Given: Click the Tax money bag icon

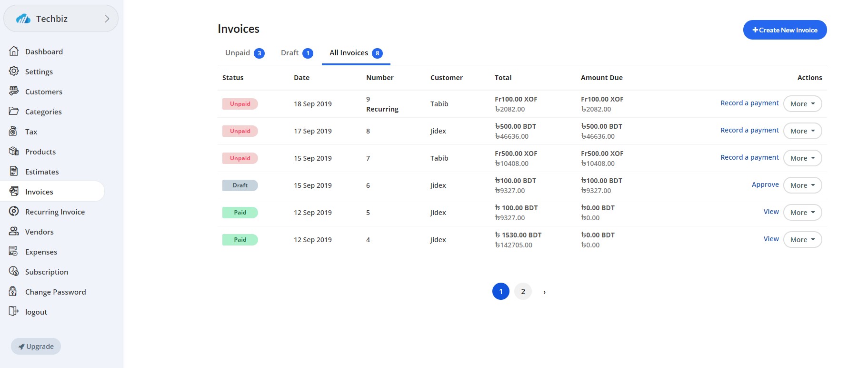Looking at the screenshot, I should tap(14, 131).
